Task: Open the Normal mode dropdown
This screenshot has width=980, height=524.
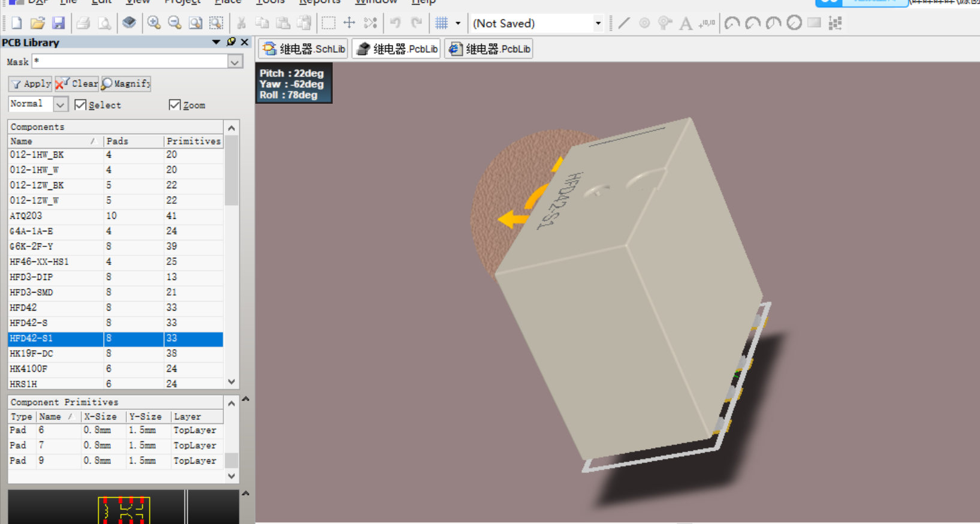Action: point(61,104)
